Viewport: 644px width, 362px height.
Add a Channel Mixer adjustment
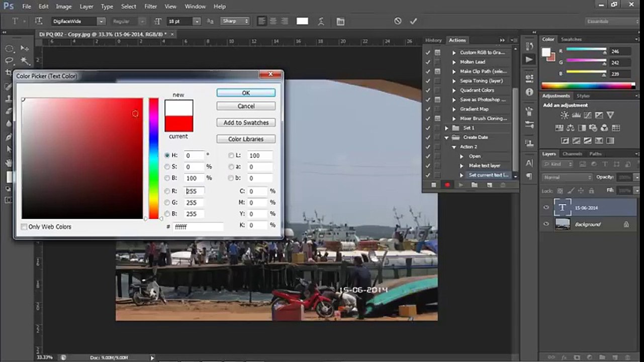604,128
